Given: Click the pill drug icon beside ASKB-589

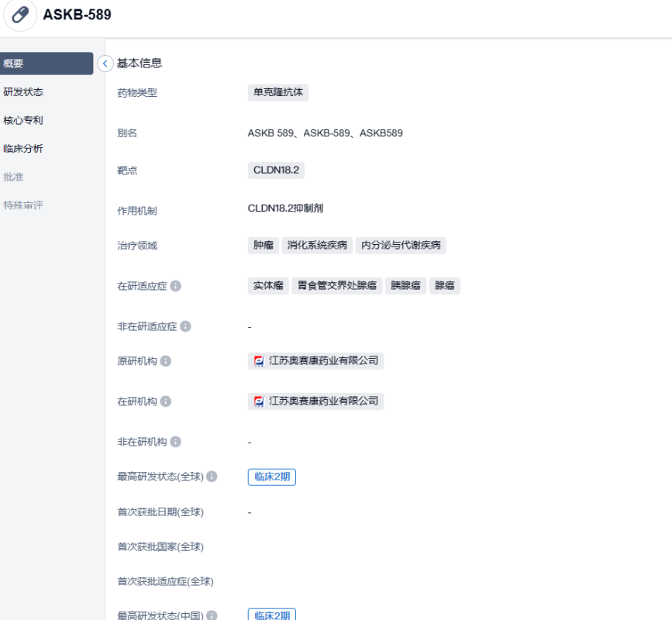Looking at the screenshot, I should click(x=20, y=15).
